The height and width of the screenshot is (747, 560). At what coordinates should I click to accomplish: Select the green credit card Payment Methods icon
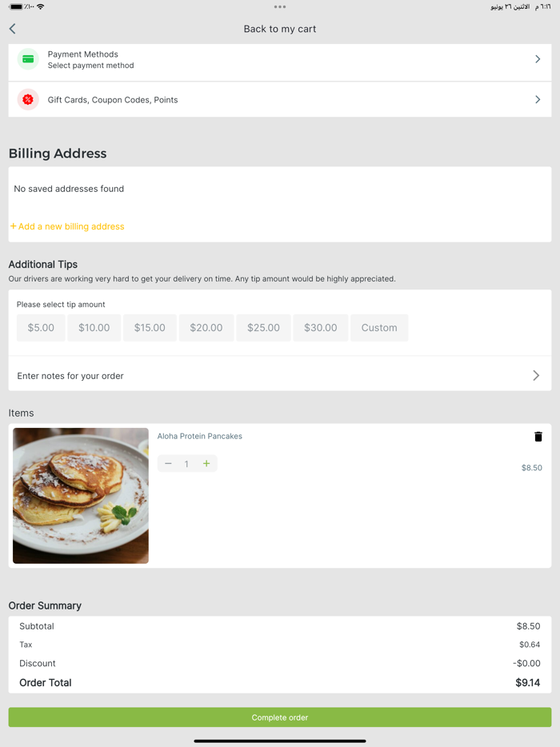point(28,59)
